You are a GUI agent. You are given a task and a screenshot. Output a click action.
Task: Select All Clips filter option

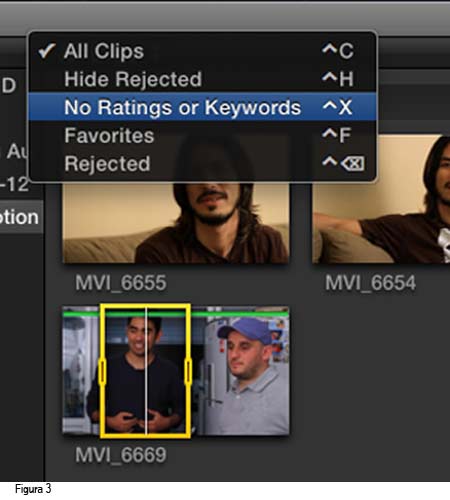tap(203, 51)
